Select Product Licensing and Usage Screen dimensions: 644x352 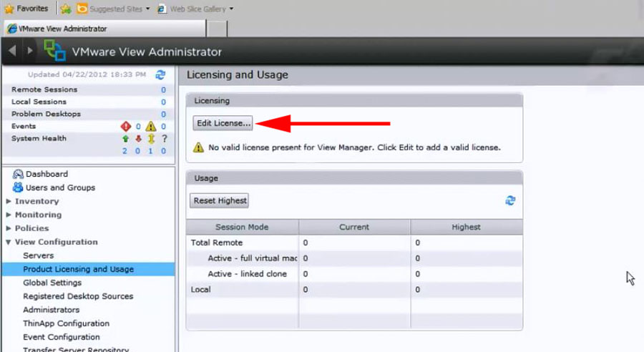[88, 269]
